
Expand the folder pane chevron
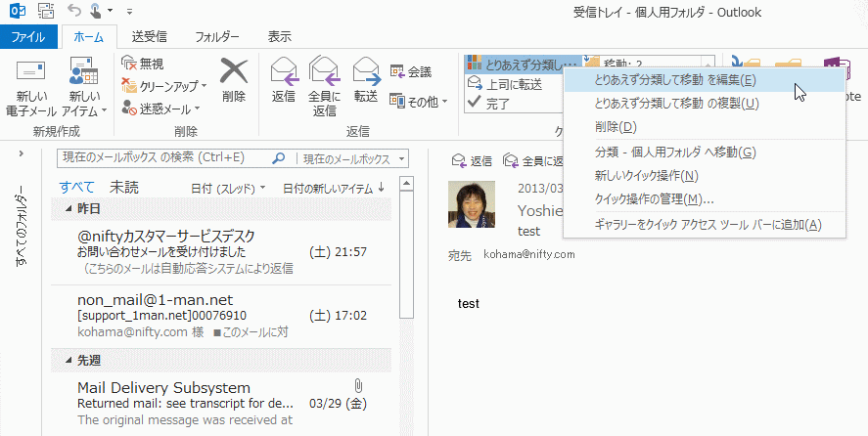click(21, 153)
